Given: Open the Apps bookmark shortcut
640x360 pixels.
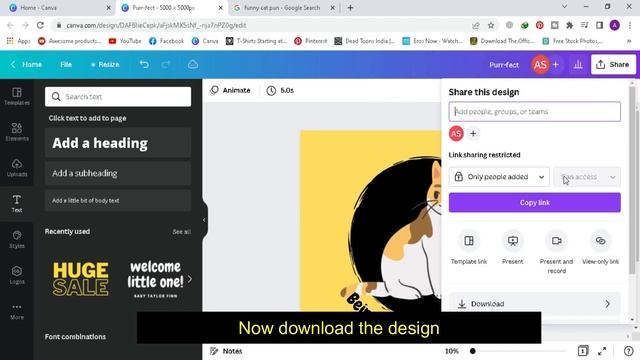Looking at the screenshot, I should pyautogui.click(x=18, y=41).
